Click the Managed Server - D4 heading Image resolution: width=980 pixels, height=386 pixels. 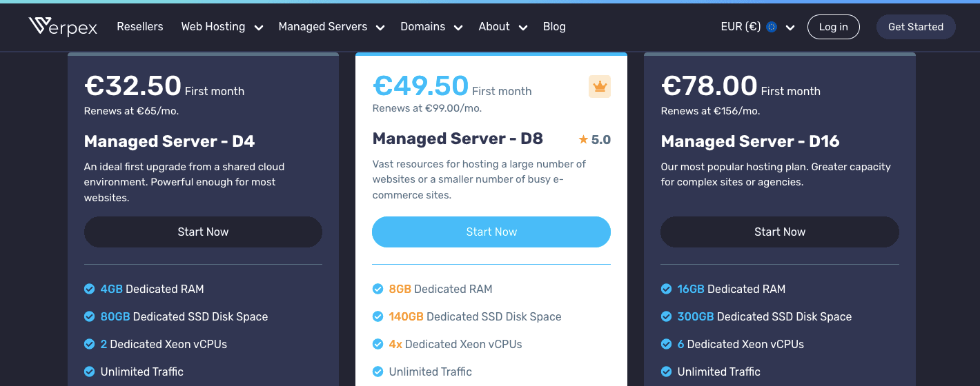170,141
